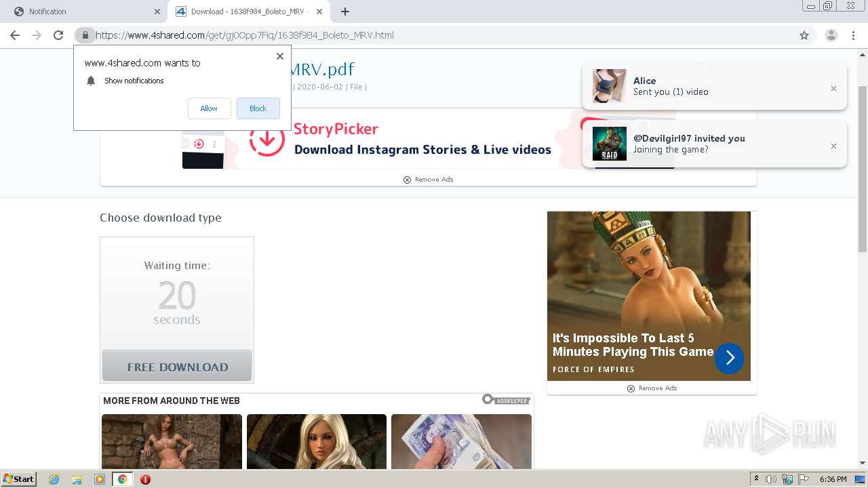This screenshot has height=488, width=868.
Task: Reload the page with the refresh icon
Action: coord(58,35)
